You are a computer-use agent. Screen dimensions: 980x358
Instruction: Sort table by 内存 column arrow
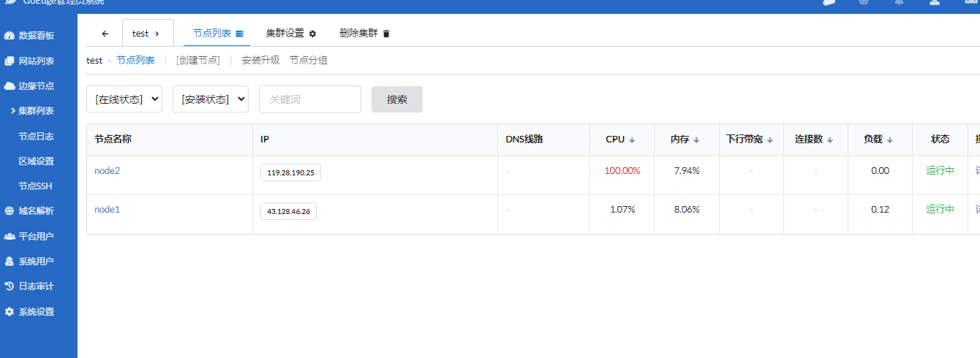pos(696,140)
